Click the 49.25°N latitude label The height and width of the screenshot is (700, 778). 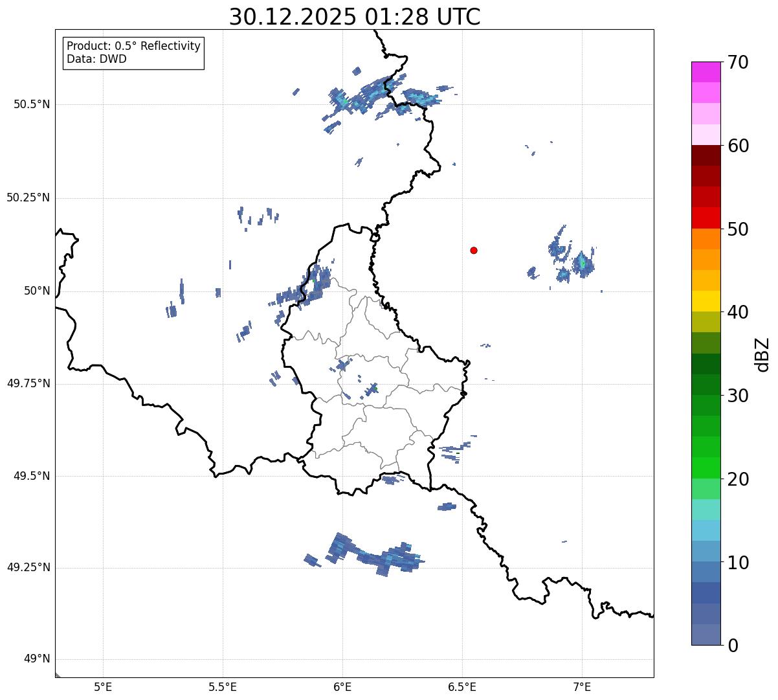pyautogui.click(x=28, y=567)
